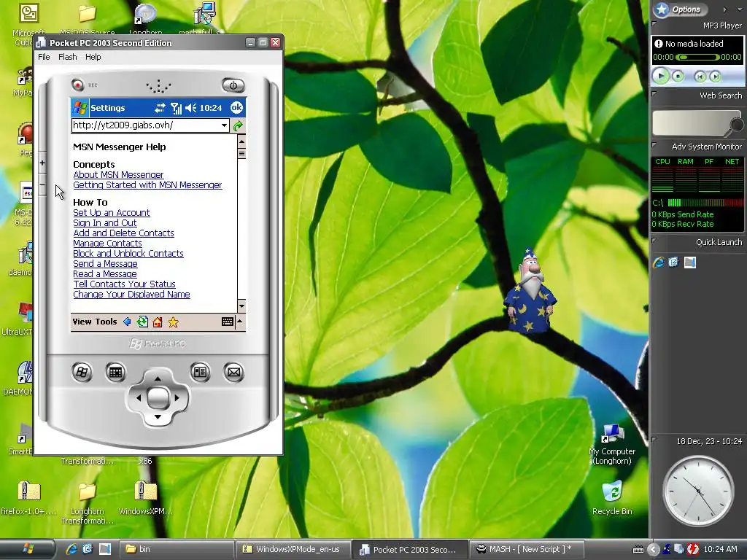Open the Add and Delete Contacts link
The height and width of the screenshot is (560, 747).
pos(123,233)
